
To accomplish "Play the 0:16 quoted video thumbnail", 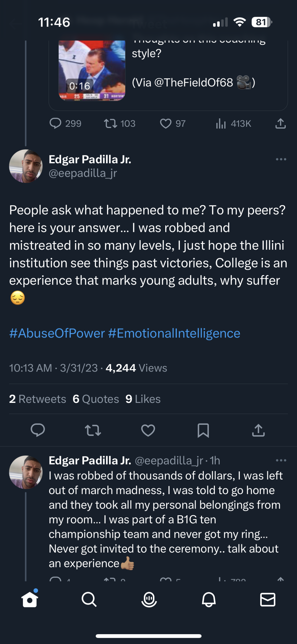I will pyautogui.click(x=92, y=70).
